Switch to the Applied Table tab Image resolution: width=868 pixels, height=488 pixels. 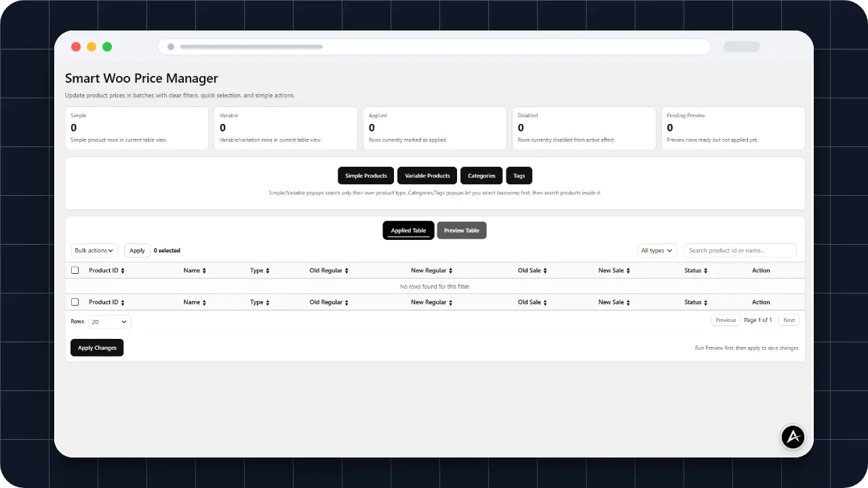click(408, 230)
